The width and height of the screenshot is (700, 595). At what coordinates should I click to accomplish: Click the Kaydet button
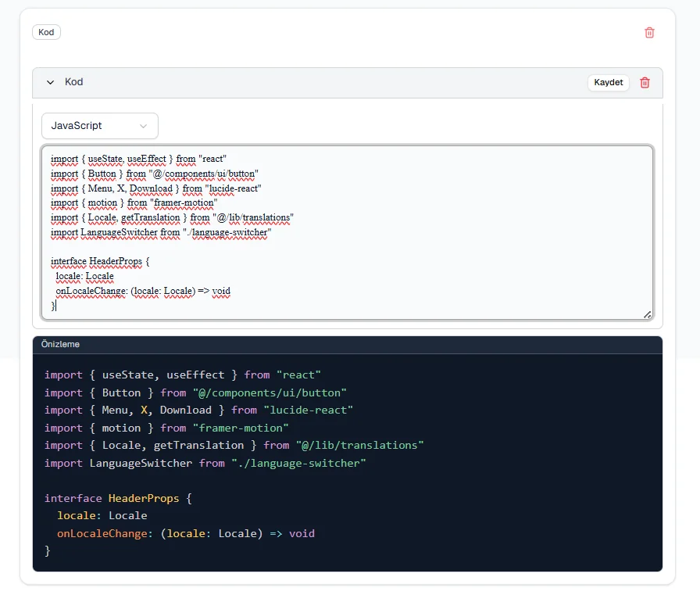point(608,83)
